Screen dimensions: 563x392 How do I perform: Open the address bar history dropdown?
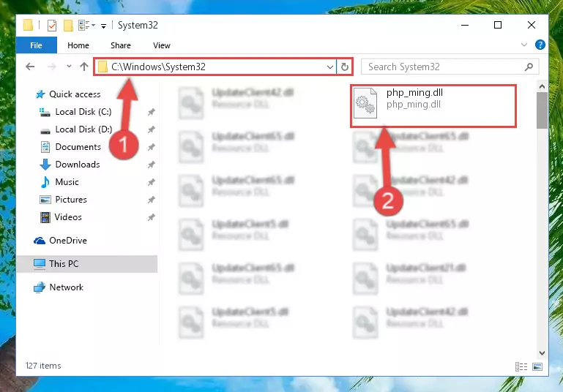pos(330,67)
